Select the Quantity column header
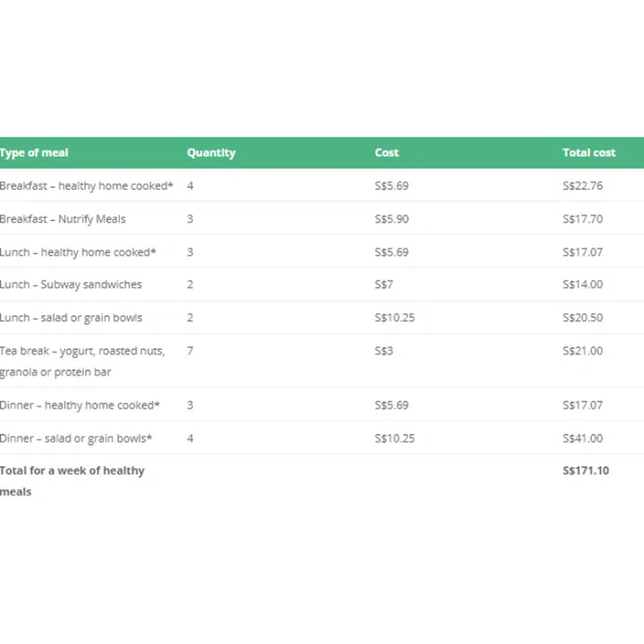644x644 pixels. 211,153
